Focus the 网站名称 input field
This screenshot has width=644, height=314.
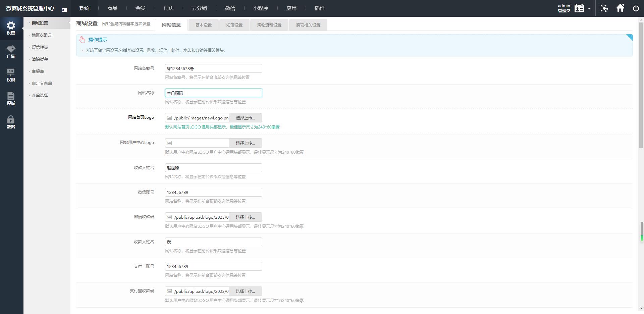[214, 93]
